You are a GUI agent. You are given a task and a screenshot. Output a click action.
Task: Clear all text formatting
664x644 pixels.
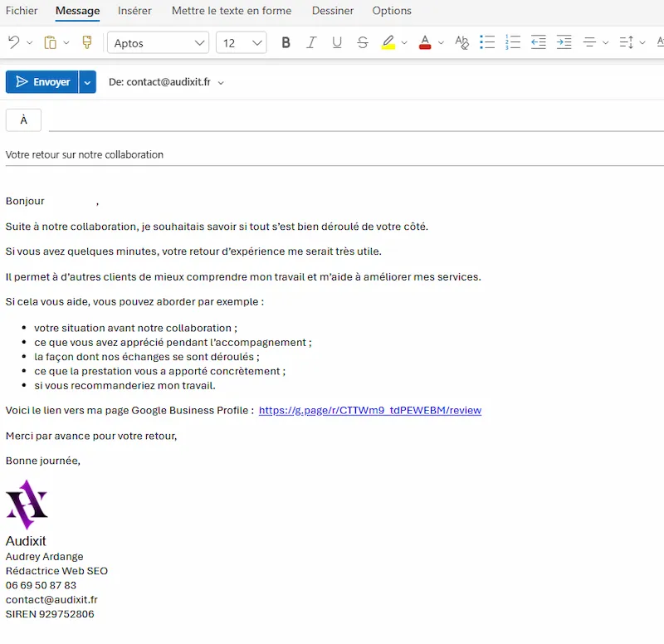[462, 41]
